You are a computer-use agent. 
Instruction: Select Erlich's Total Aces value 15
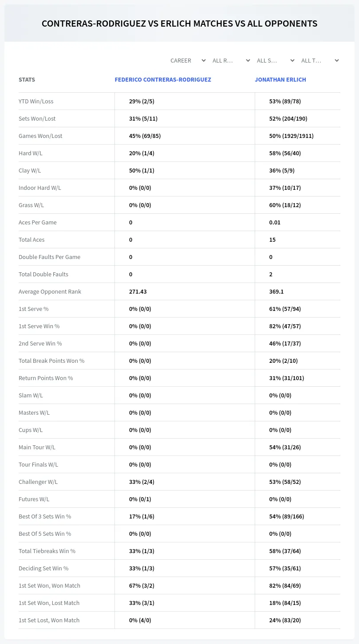click(x=272, y=240)
